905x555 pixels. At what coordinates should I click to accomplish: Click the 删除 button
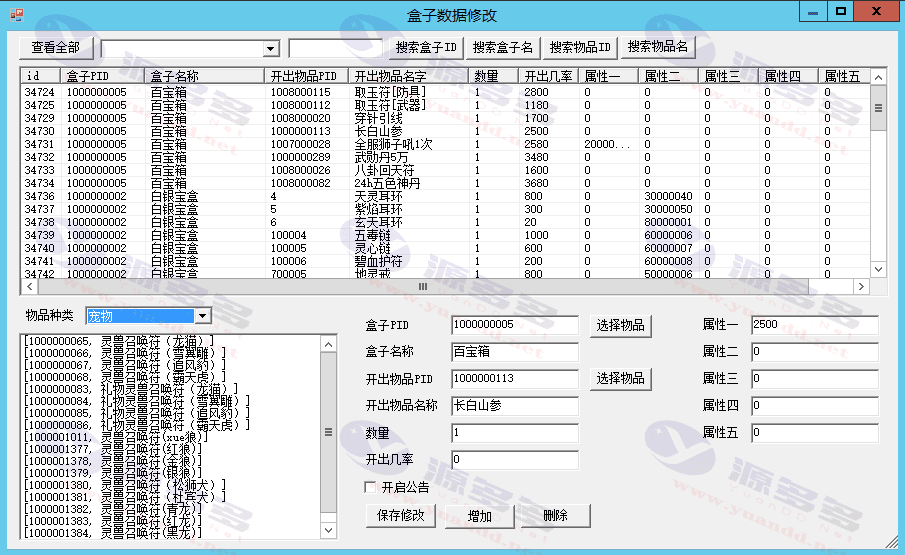click(555, 516)
